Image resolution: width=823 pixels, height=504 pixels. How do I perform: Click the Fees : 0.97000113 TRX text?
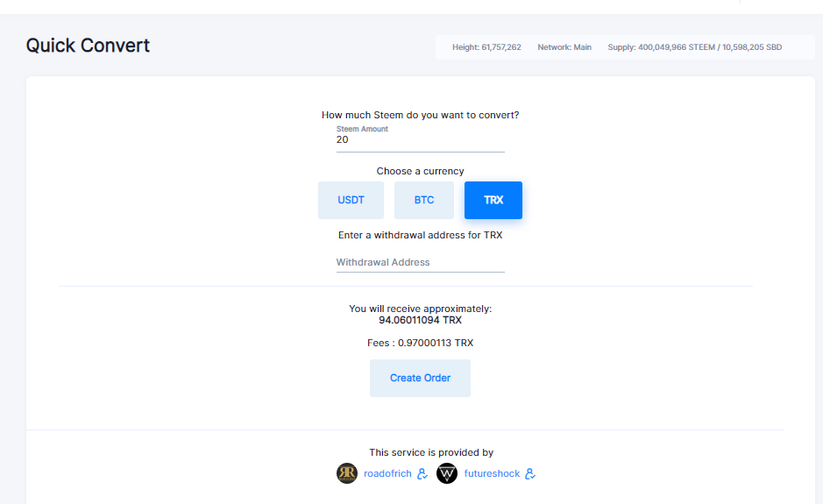tap(421, 343)
